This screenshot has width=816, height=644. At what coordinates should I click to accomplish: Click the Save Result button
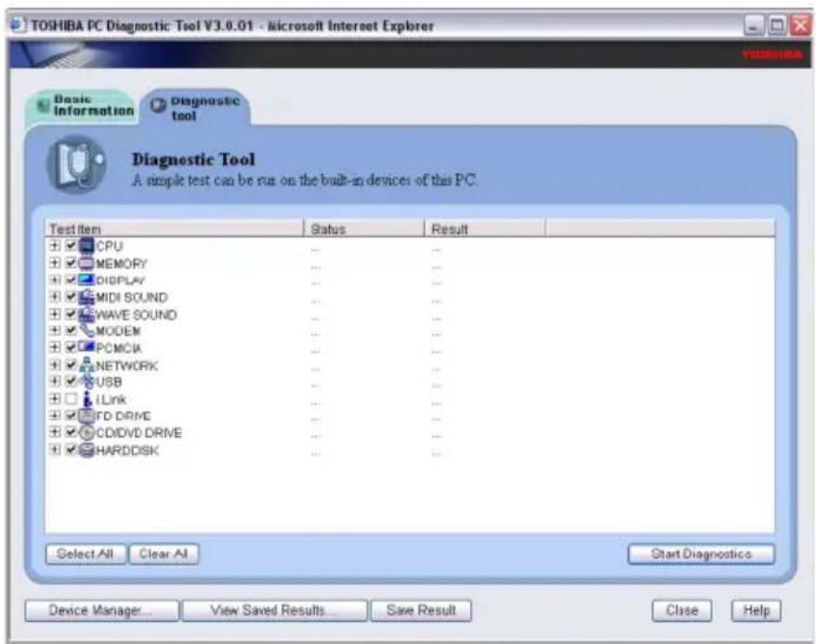(421, 611)
